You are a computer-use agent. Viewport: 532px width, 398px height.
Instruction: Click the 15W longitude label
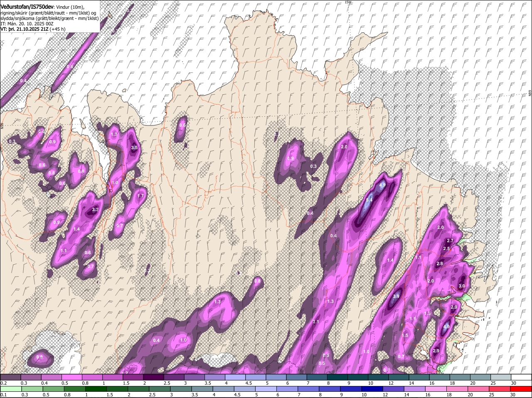348,2
